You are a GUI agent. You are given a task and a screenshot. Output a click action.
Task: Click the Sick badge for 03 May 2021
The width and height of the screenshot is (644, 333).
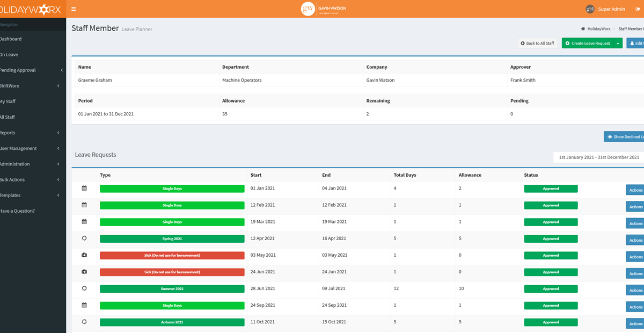click(172, 255)
